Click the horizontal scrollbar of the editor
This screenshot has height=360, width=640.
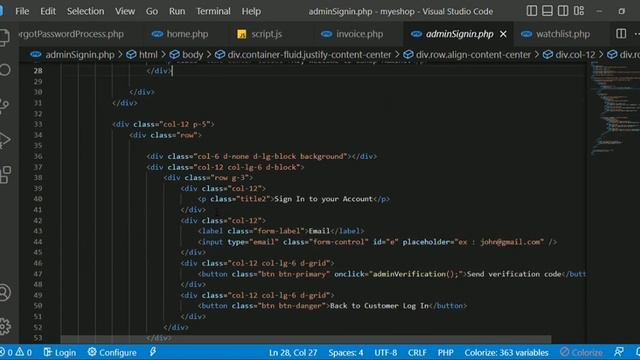coord(306,339)
